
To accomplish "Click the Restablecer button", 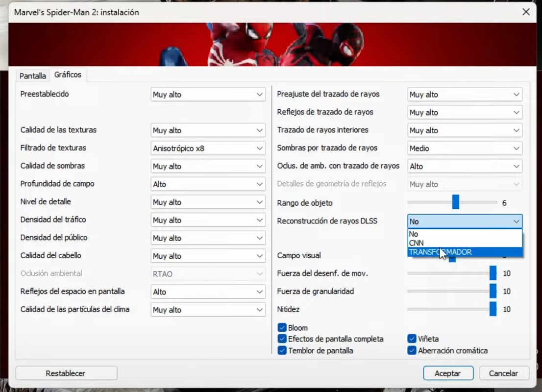I will click(x=66, y=373).
